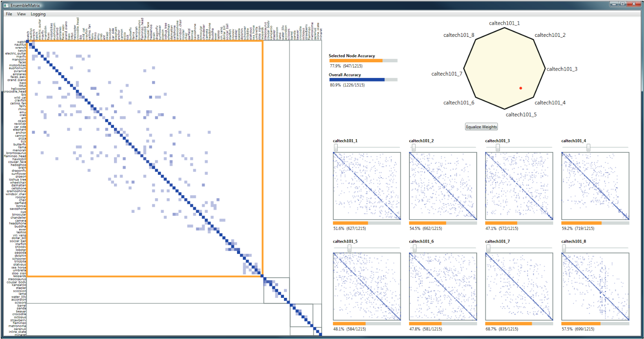
Task: Open the Logging menu
Action: [x=38, y=14]
